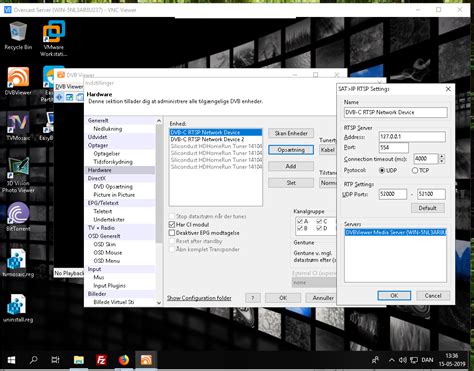The width and height of the screenshot is (474, 371).
Task: Click the Opsætning button
Action: click(291, 150)
